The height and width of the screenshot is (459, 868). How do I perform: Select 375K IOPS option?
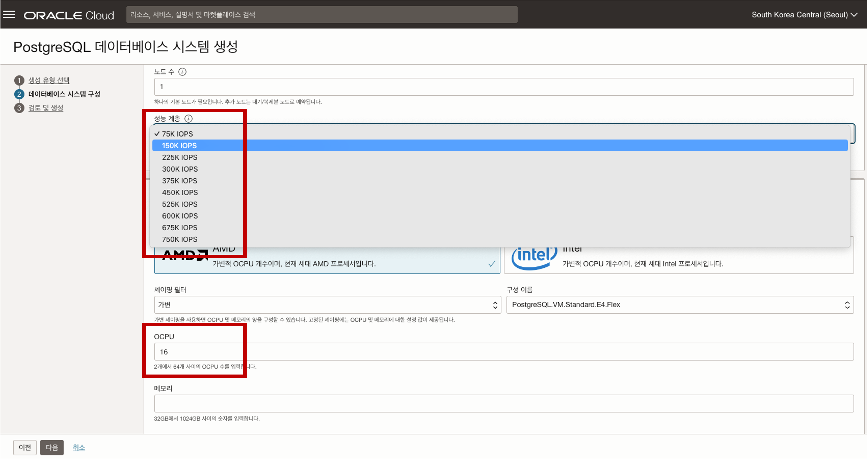coord(500,181)
